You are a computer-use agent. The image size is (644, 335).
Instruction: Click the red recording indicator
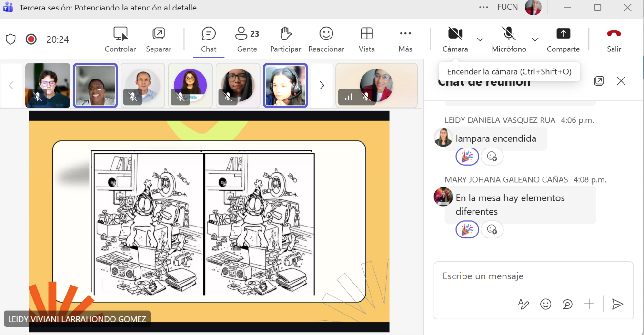(x=31, y=39)
